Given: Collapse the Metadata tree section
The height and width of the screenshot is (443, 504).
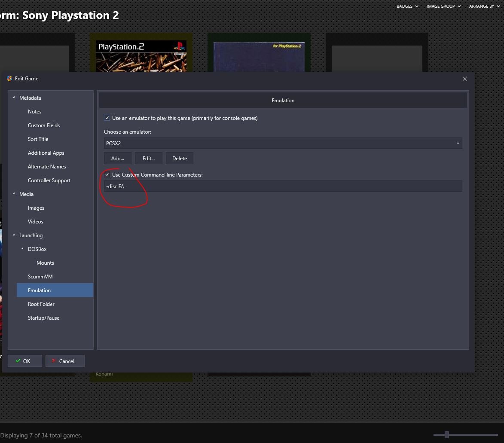Looking at the screenshot, I should click(x=14, y=98).
